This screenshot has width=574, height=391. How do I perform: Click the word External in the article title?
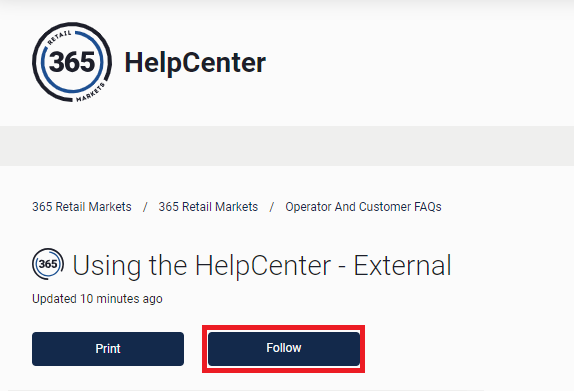click(402, 265)
